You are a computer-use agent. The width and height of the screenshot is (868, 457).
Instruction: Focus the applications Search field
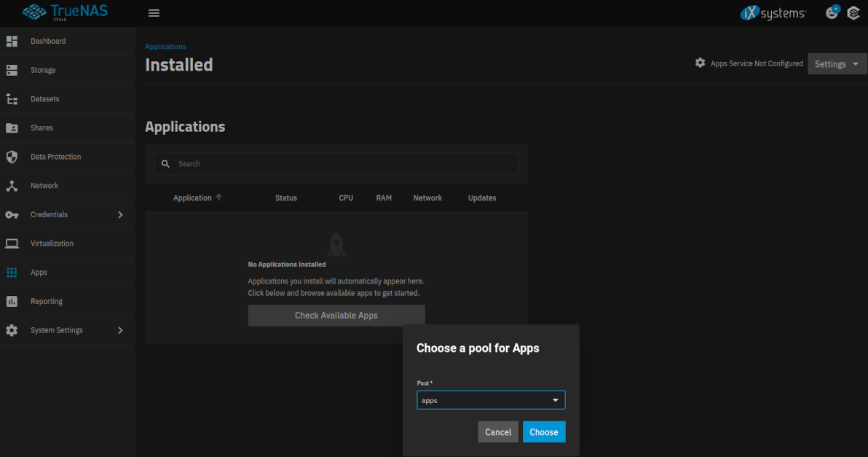pos(342,164)
